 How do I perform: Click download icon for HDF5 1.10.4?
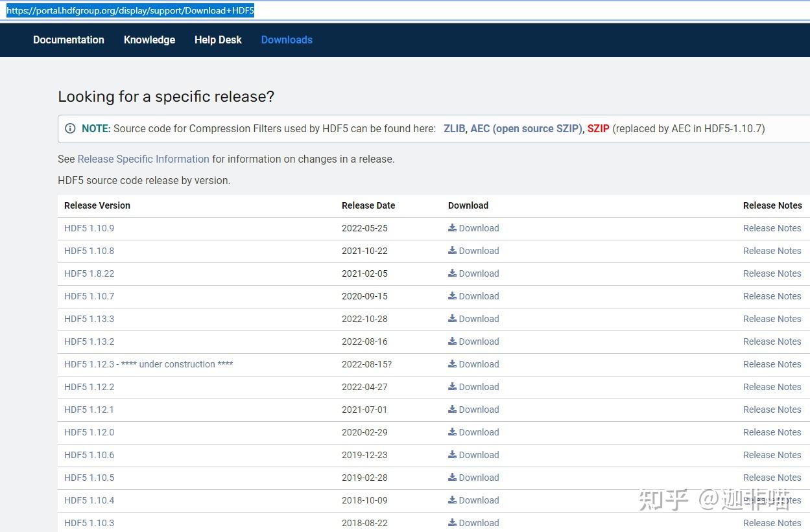(x=452, y=500)
